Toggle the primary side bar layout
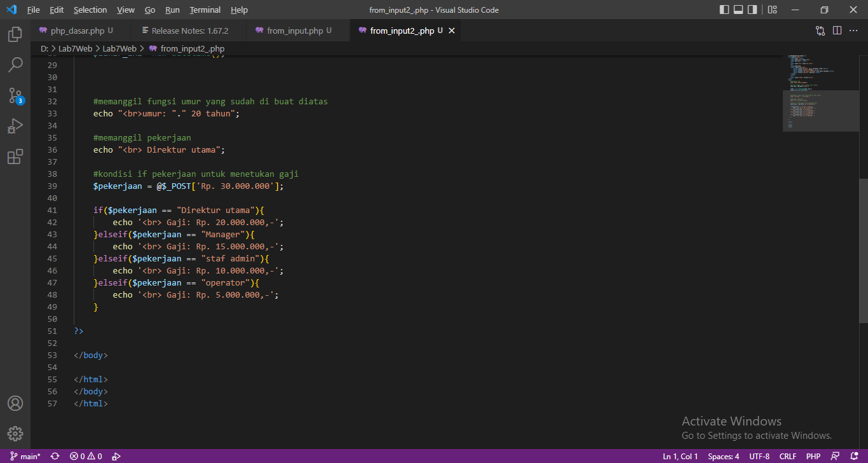Viewport: 868px width, 463px height. 724,10
